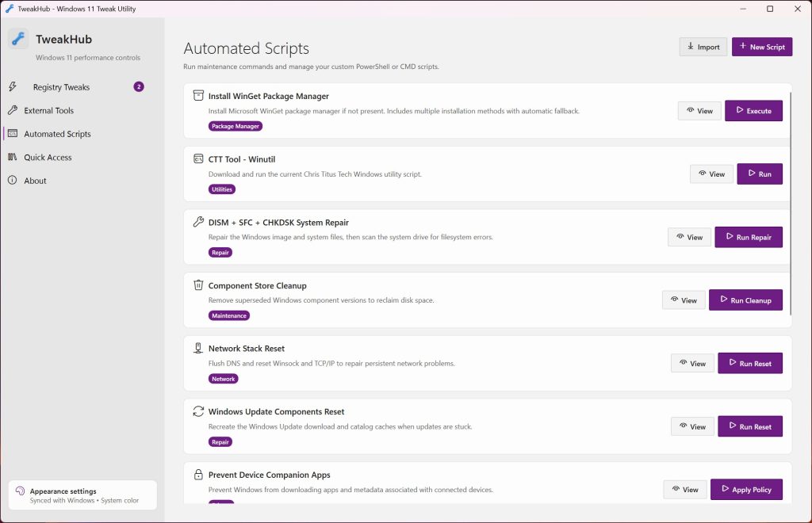Click the Component Store Cleanup trash icon
The image size is (812, 523).
click(198, 285)
